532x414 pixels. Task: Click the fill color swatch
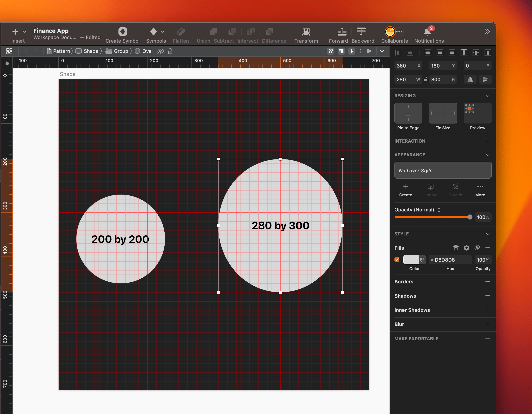click(411, 260)
